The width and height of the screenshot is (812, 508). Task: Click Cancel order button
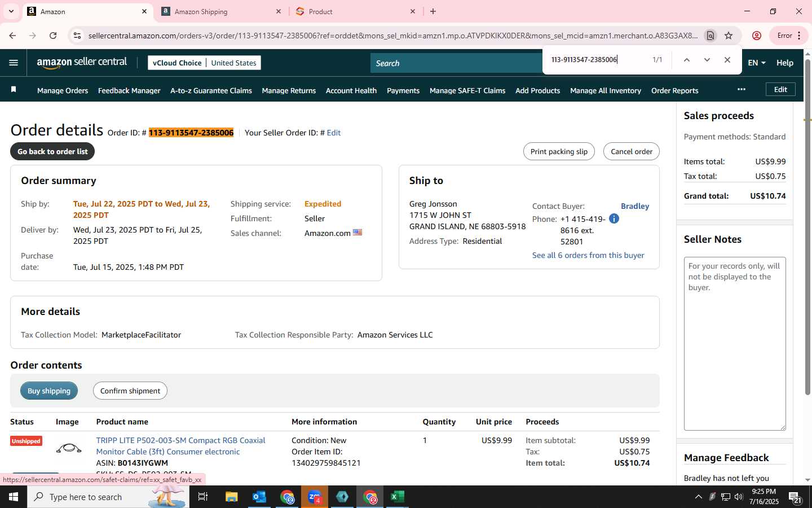pos(631,151)
